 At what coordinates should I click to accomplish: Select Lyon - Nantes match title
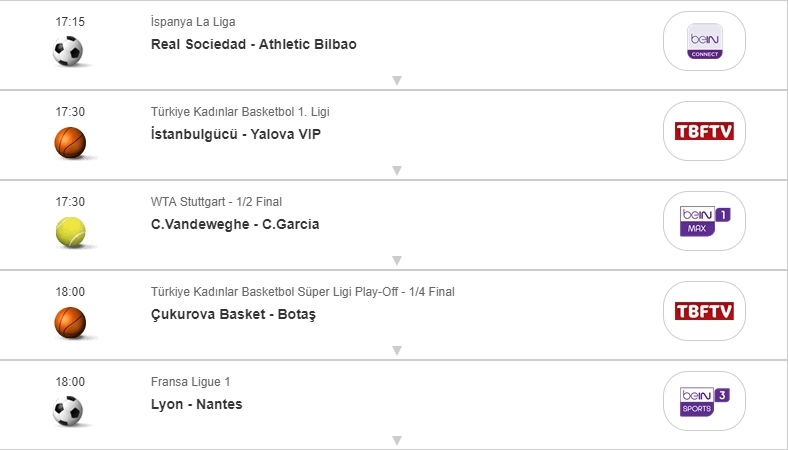(x=196, y=404)
